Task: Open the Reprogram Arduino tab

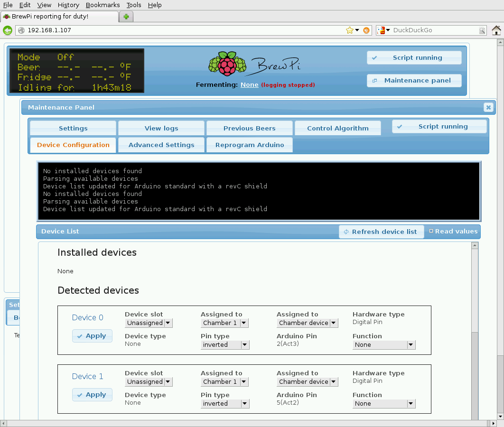Action: 250,145
